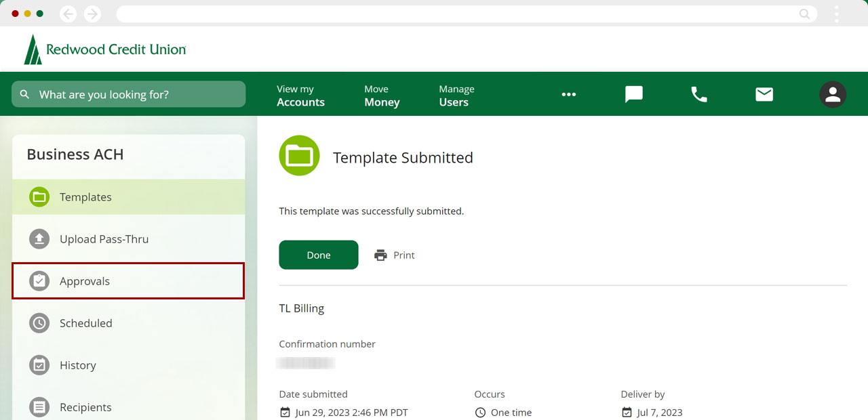Select Templates in the sidebar

click(128, 197)
